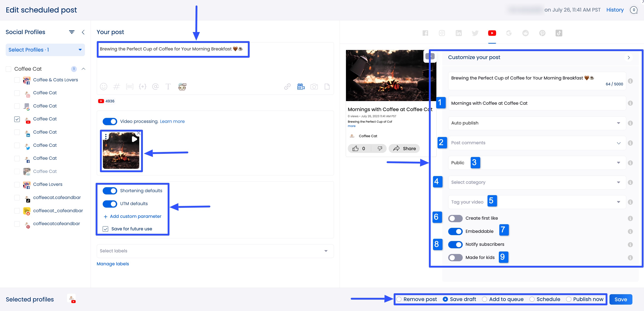Switch to the Facebook preview tab
The image size is (644, 311).
click(425, 33)
